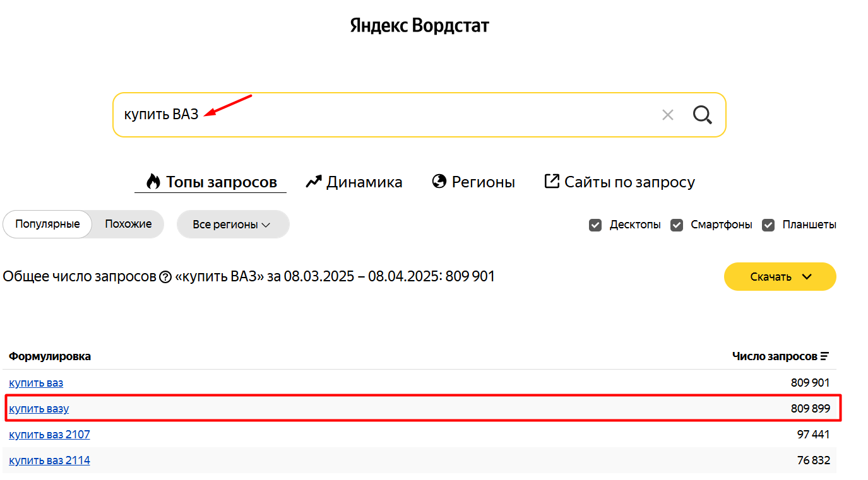868x480 pixels.
Task: Open the купить ваз 2107 link
Action: (x=49, y=435)
